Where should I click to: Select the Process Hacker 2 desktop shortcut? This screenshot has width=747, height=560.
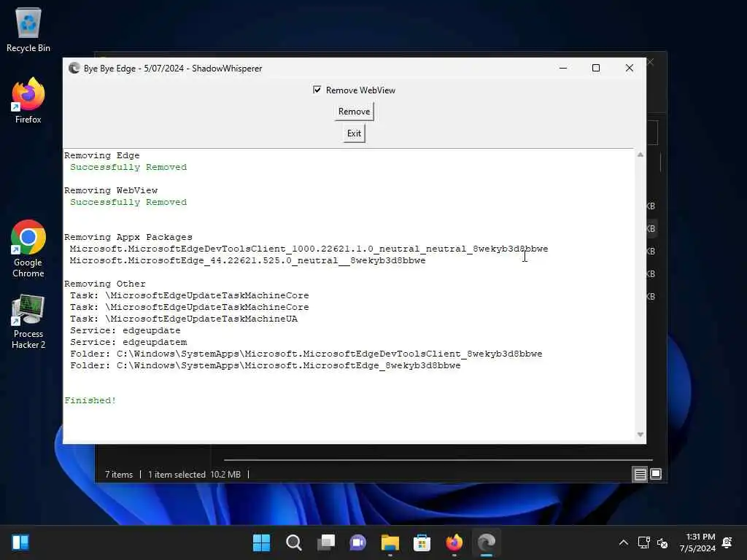[28, 322]
